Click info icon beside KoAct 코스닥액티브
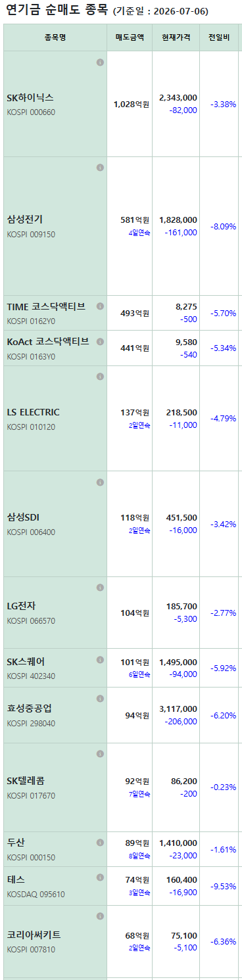Image resolution: width=242 pixels, height=980 pixels. [x=100, y=342]
